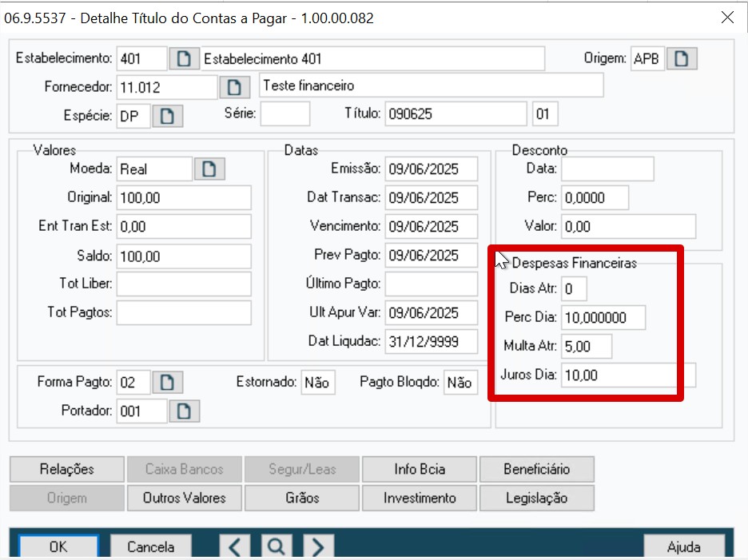
Task: Open the Beneficiário button
Action: click(537, 469)
